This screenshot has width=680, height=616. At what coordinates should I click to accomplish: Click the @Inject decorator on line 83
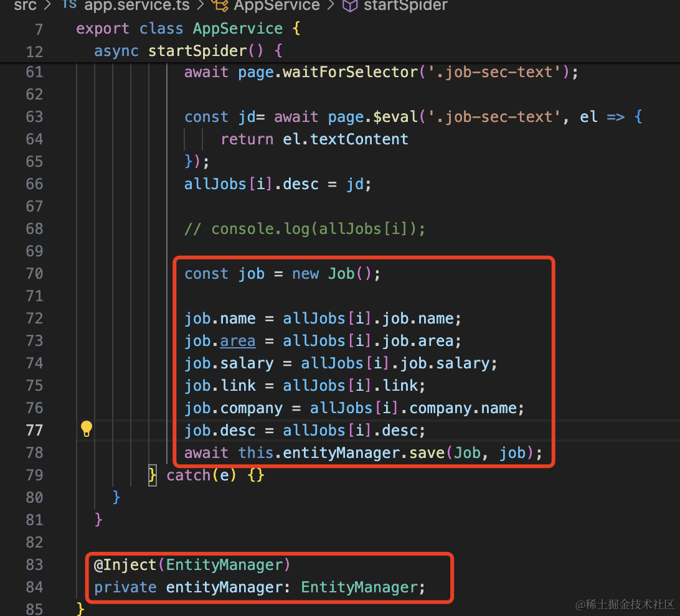[126, 564]
